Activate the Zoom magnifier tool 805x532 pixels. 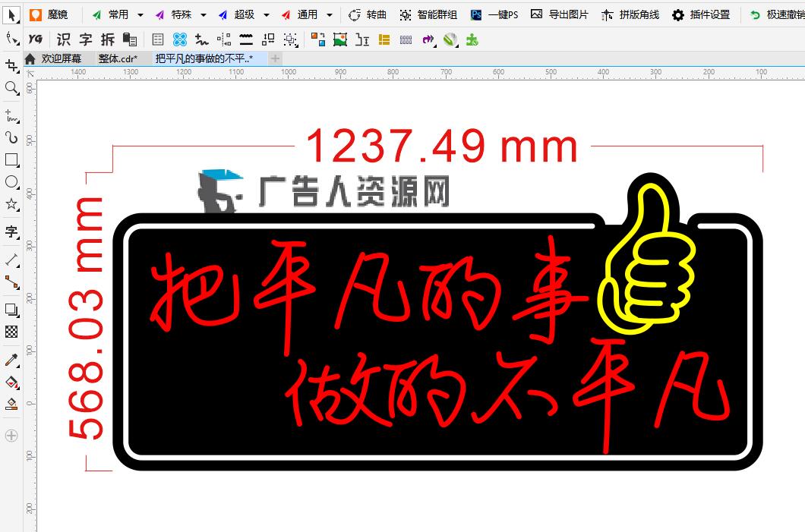(11, 89)
